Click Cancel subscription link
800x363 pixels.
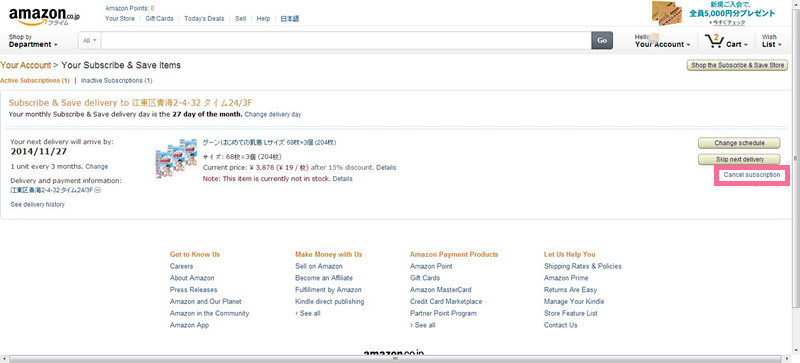click(752, 175)
